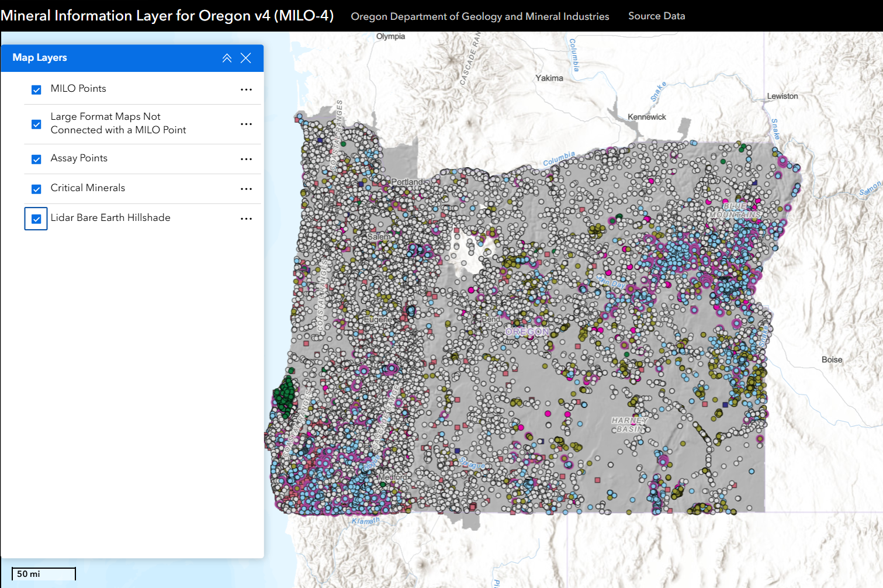
Task: Toggle MILO Points layer visibility
Action: pyautogui.click(x=36, y=89)
